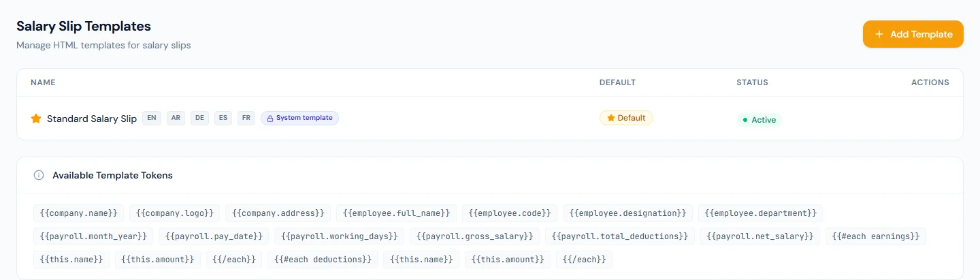Click the {{payroll.total_deductions}} token
Viewport: 980px width, 280px height.
coord(620,236)
